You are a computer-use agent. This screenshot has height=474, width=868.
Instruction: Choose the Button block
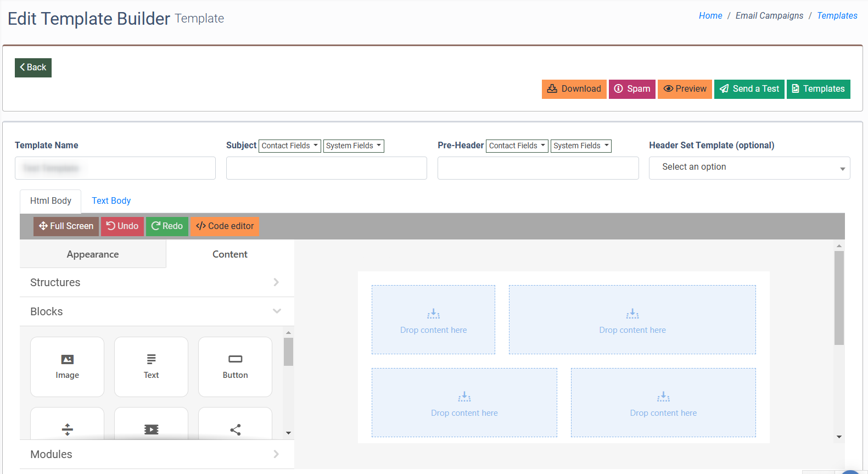point(235,366)
